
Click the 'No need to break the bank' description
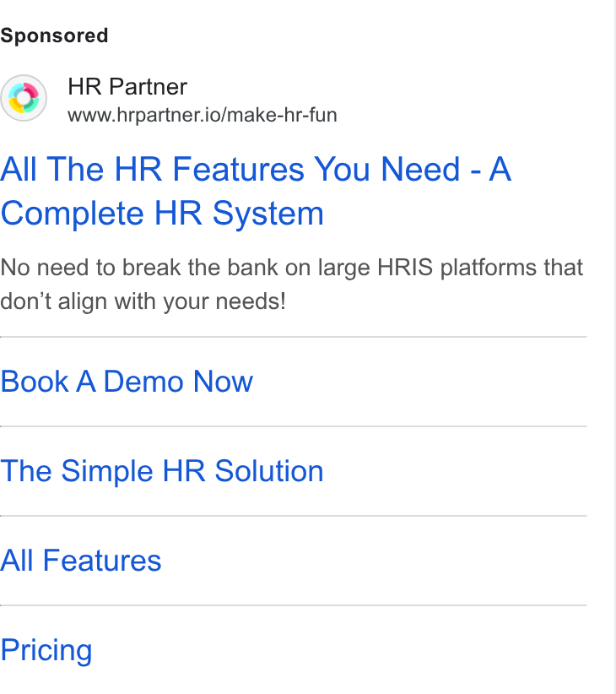pyautogui.click(x=292, y=285)
